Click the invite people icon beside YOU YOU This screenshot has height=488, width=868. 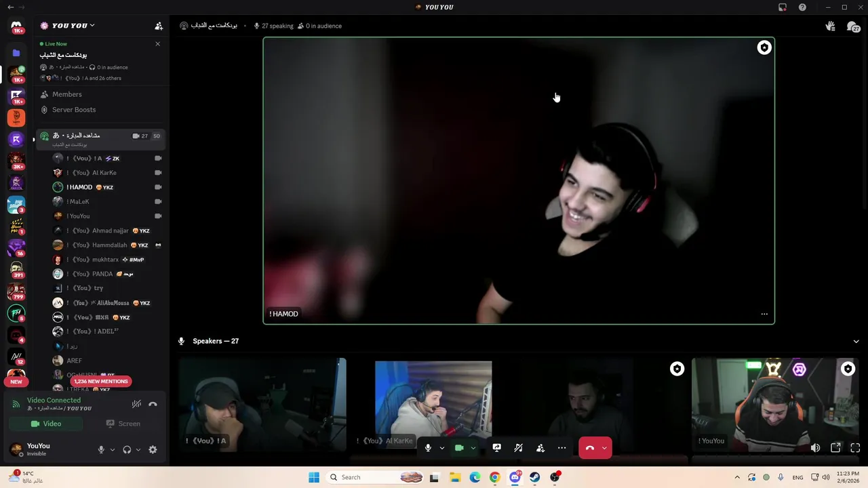pos(159,26)
